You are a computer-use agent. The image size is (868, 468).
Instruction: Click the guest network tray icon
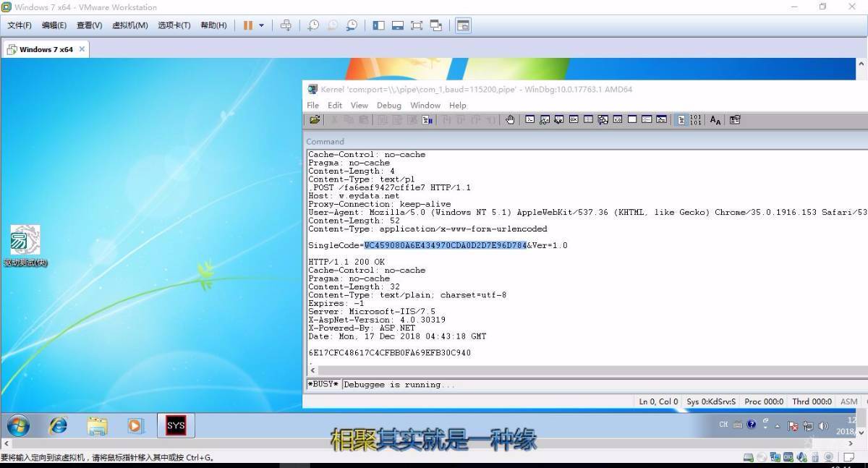click(808, 426)
